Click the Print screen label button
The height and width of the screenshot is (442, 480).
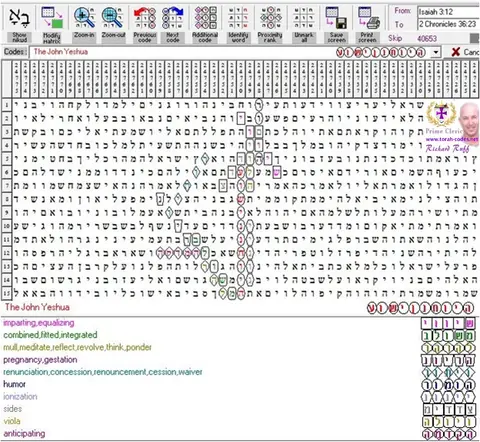(367, 37)
